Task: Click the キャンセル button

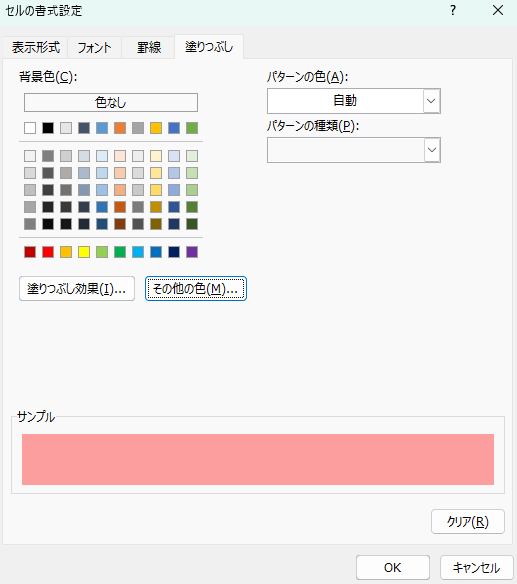Action: pos(476,568)
